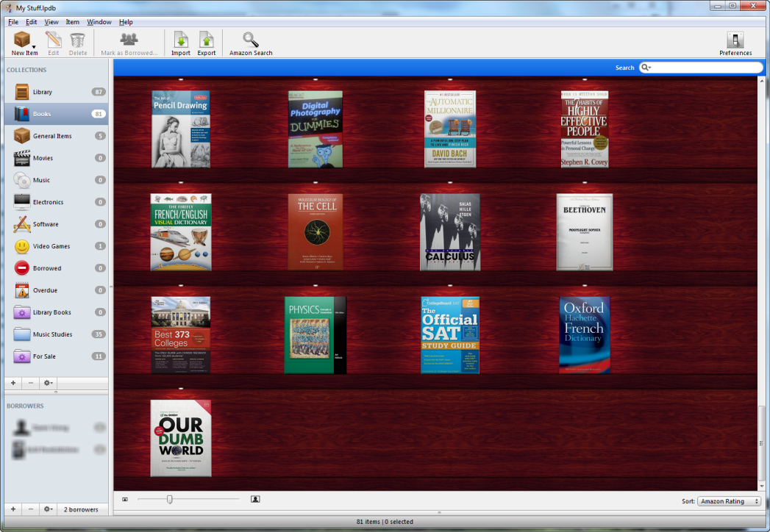This screenshot has height=532, width=770.
Task: Select Molecular Biology of The Cell cover
Action: 316,232
